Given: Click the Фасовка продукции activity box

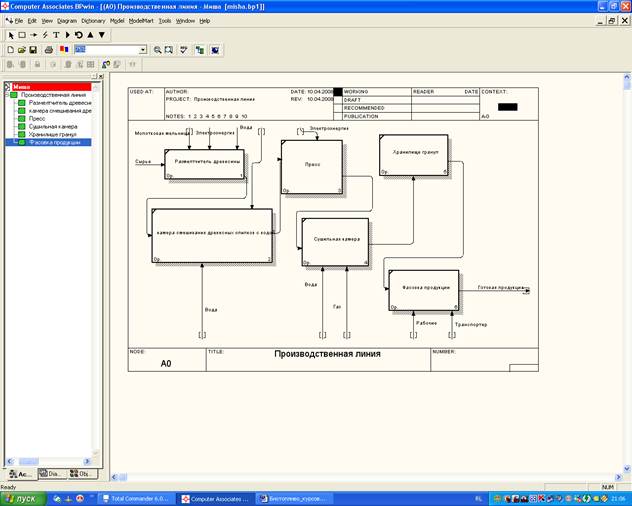Looking at the screenshot, I should click(424, 290).
